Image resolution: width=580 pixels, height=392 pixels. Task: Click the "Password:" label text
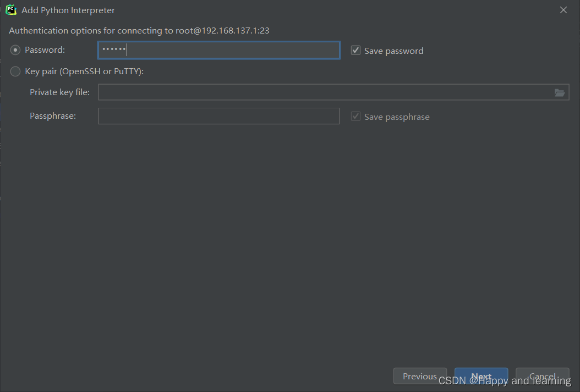pos(45,50)
